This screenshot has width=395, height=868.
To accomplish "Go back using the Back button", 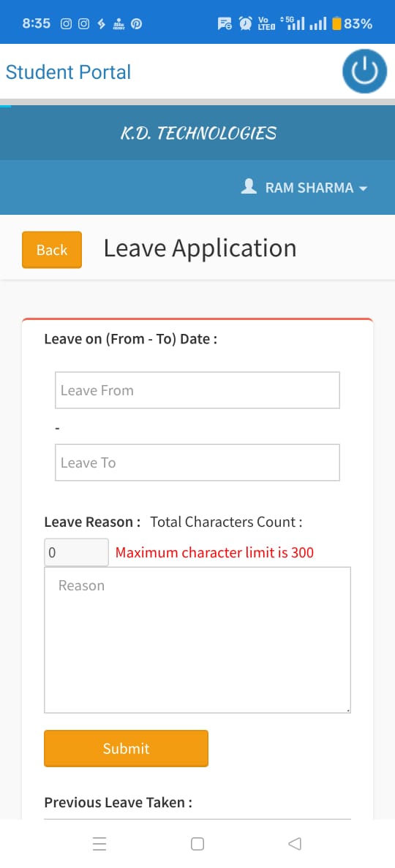I will tap(52, 250).
